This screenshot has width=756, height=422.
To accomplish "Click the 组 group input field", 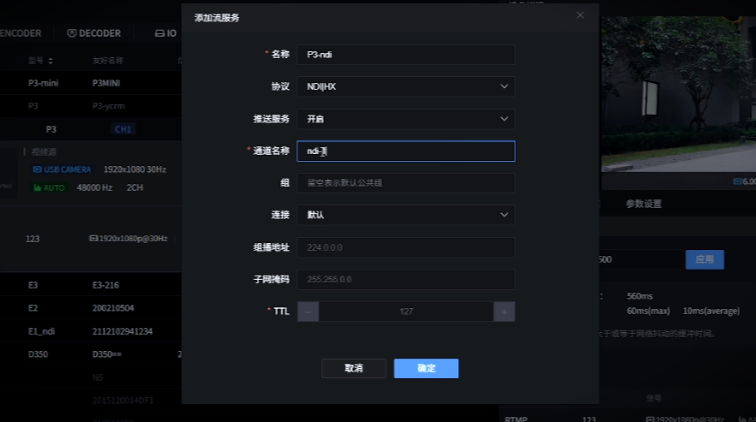I will (406, 183).
